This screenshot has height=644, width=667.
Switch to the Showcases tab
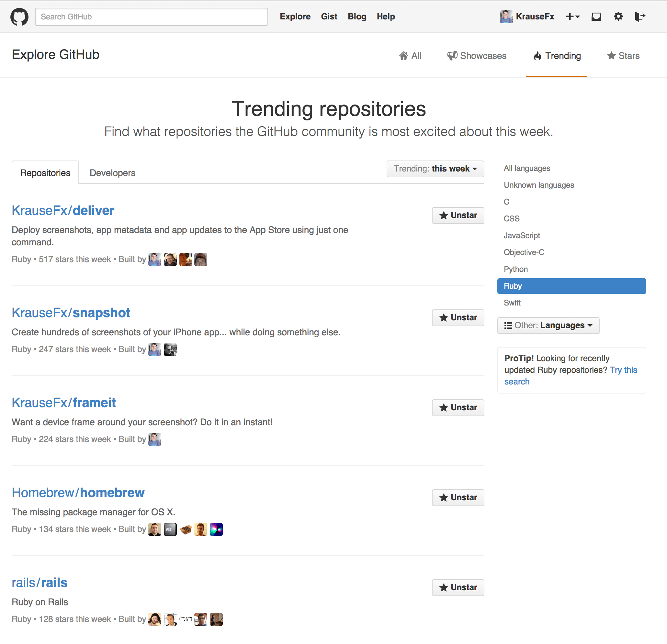pos(476,56)
